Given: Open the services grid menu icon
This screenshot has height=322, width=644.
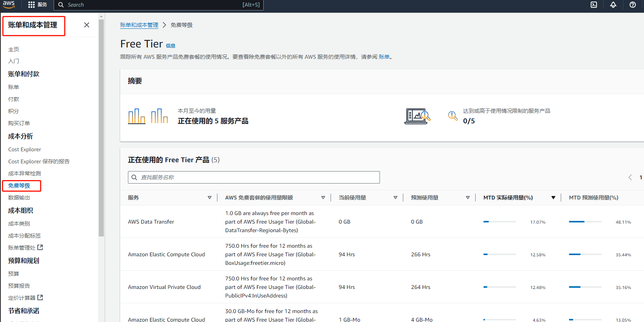Looking at the screenshot, I should point(31,5).
